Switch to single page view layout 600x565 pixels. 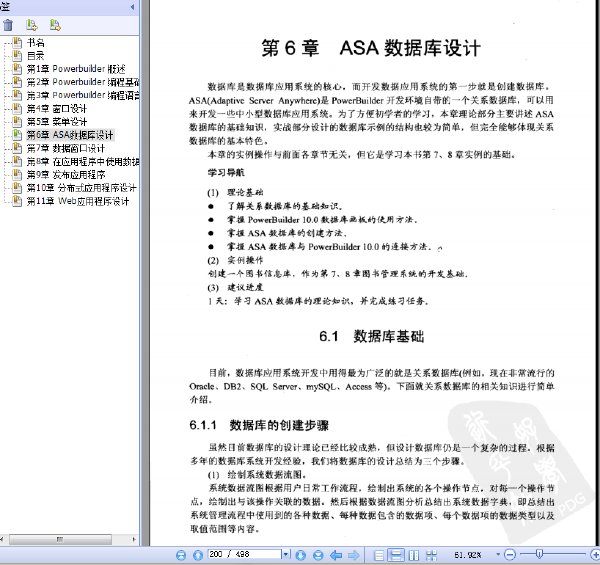pos(379,555)
